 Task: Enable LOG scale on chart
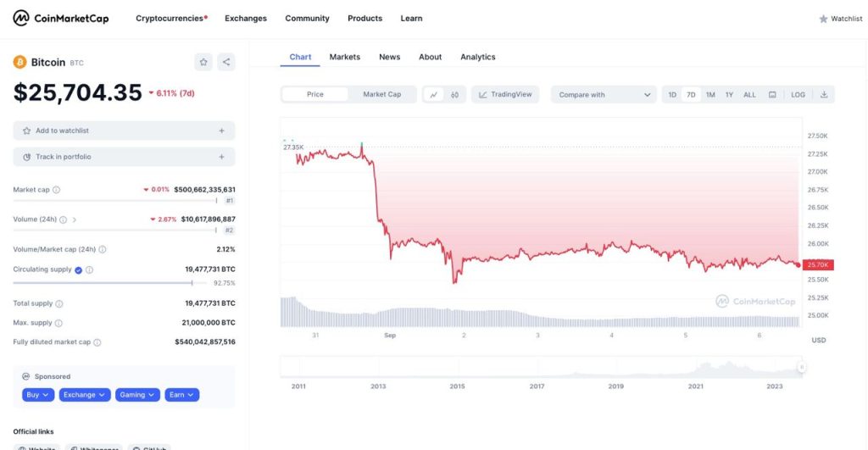tap(798, 95)
